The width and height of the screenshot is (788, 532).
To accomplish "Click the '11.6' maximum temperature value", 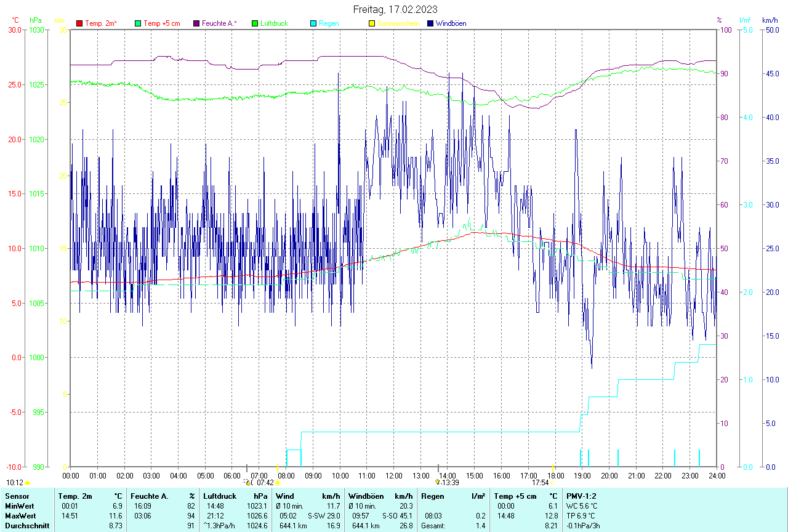I will (116, 515).
